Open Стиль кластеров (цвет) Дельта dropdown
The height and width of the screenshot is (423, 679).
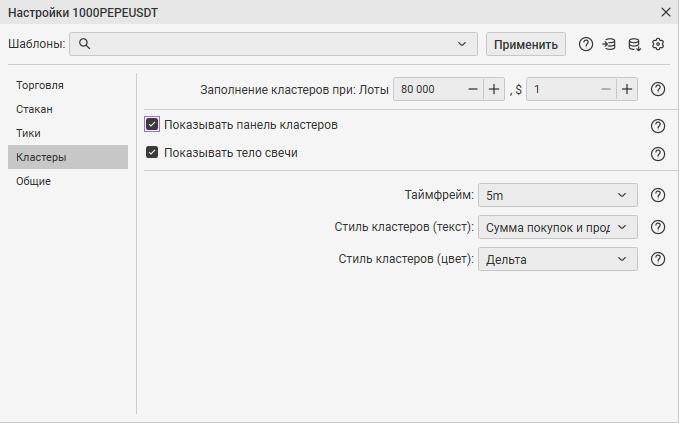pyautogui.click(x=557, y=259)
